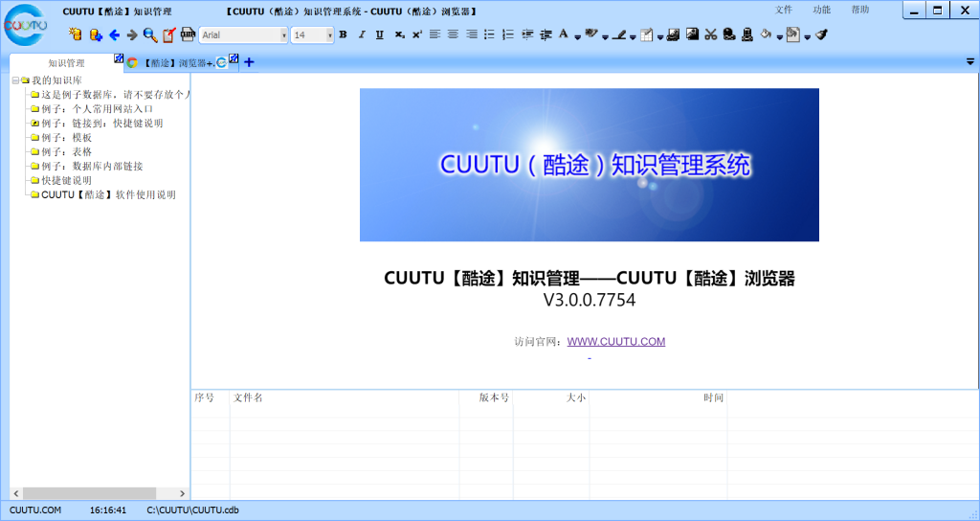Collapse the 我的知识库 tree root
The height and width of the screenshot is (521, 980).
click(15, 80)
